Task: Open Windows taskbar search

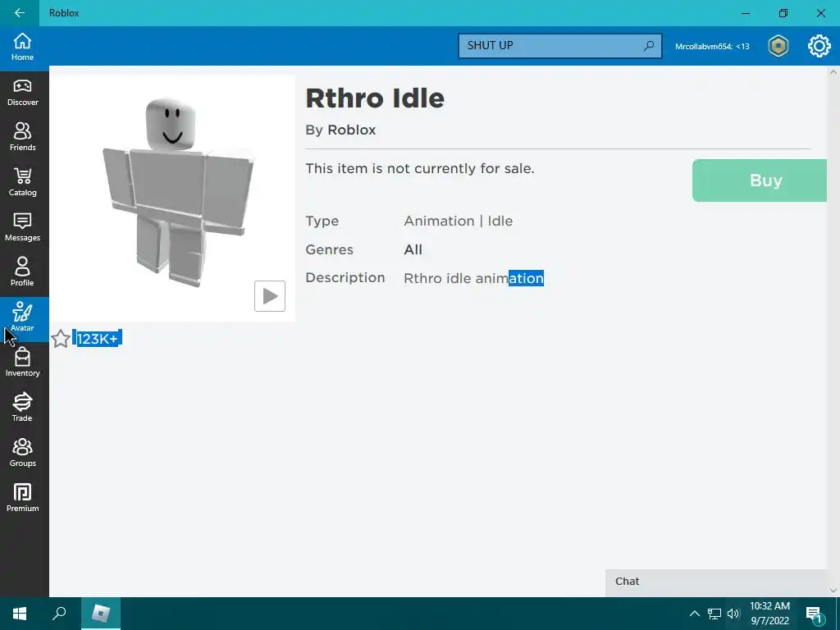Action: [59, 614]
